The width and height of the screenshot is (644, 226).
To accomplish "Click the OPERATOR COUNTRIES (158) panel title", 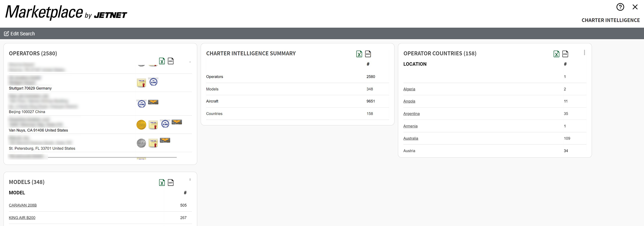I will tap(440, 54).
